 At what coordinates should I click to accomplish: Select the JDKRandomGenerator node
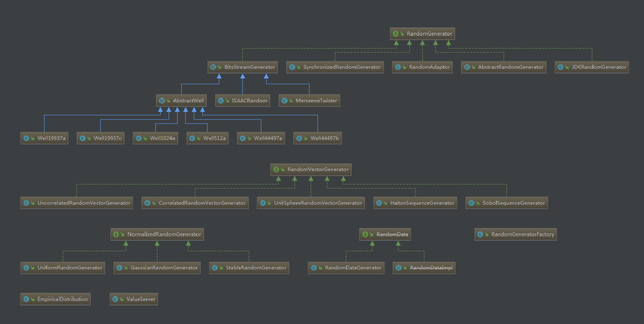[x=592, y=67]
